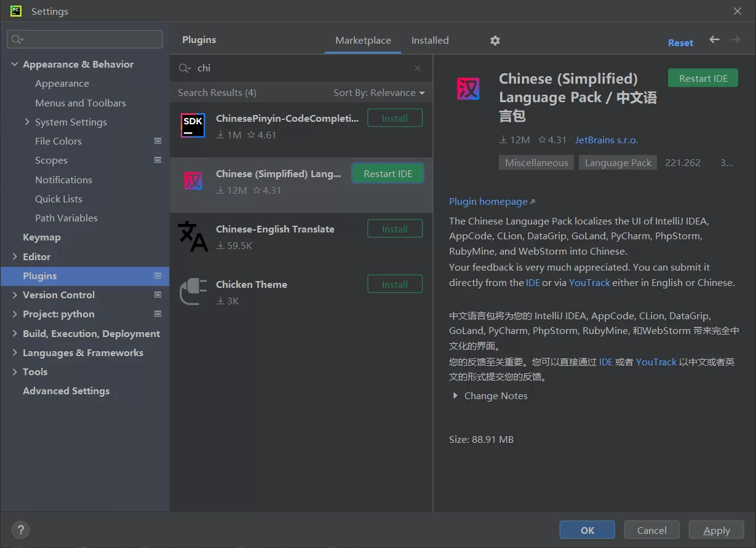
Task: Select the ChinesePinyin-CodeCompletion plugin icon
Action: tap(193, 125)
